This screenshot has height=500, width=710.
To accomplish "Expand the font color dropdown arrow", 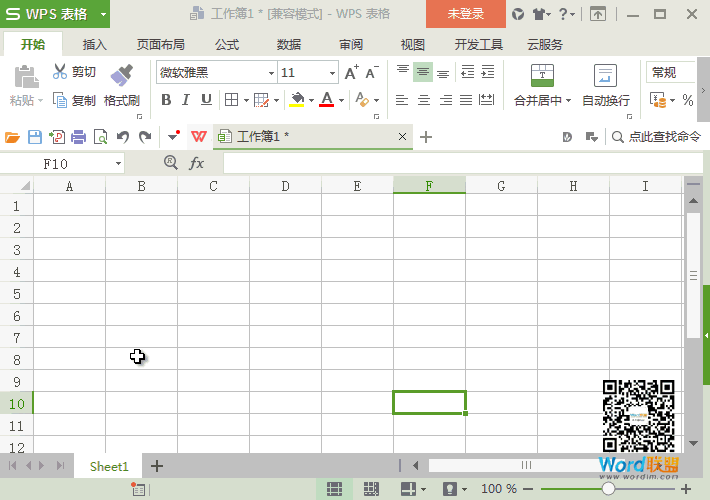I will [x=341, y=100].
